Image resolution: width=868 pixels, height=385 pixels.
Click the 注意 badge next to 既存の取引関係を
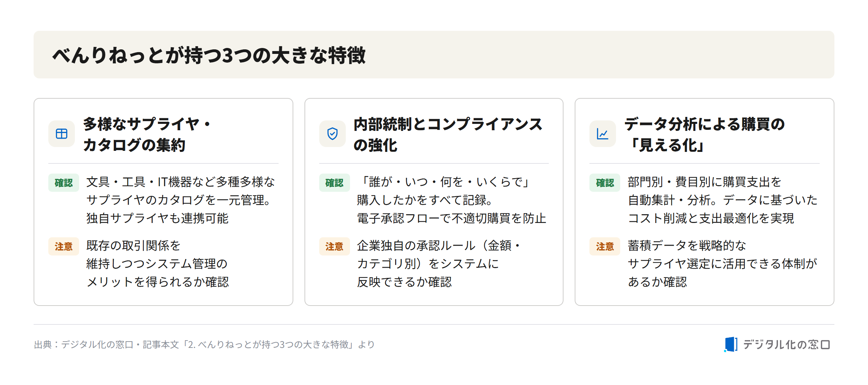(x=64, y=246)
